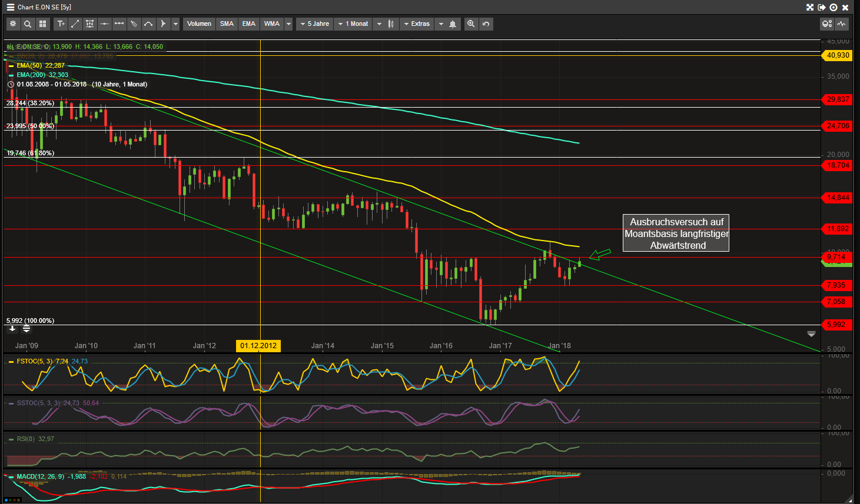
Task: Click the undo arrow icon
Action: click(x=486, y=24)
